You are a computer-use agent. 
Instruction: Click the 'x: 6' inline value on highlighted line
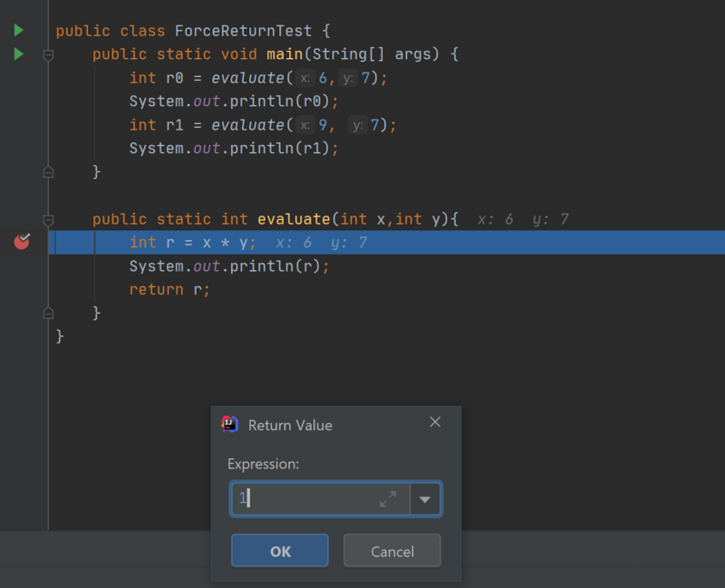[x=294, y=243]
